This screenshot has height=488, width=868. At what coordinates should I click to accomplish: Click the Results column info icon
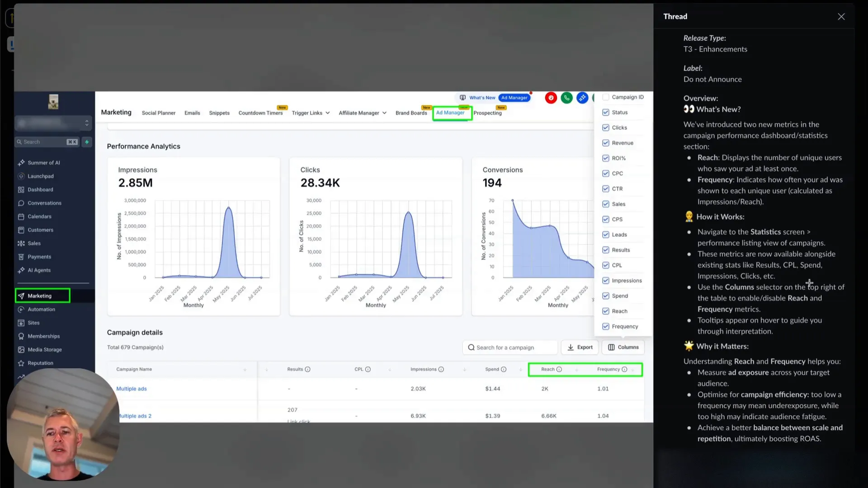pyautogui.click(x=307, y=370)
